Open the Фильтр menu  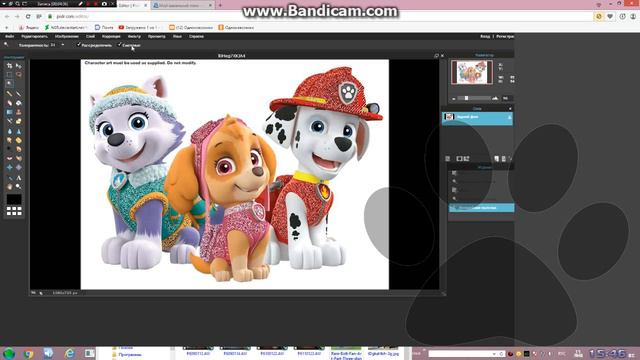point(134,36)
